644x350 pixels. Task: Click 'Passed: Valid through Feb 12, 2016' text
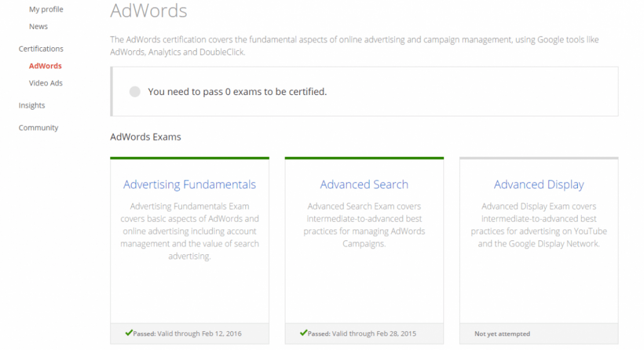[187, 334]
